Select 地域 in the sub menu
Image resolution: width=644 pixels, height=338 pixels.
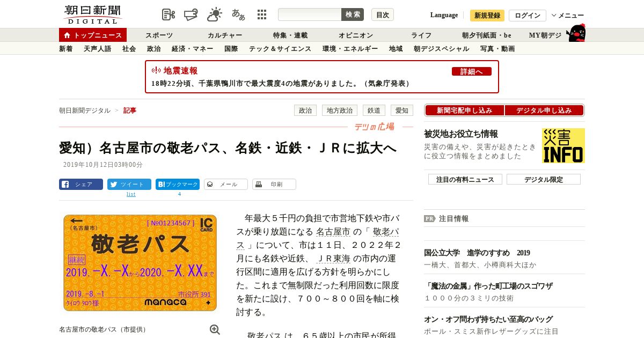[x=396, y=49]
